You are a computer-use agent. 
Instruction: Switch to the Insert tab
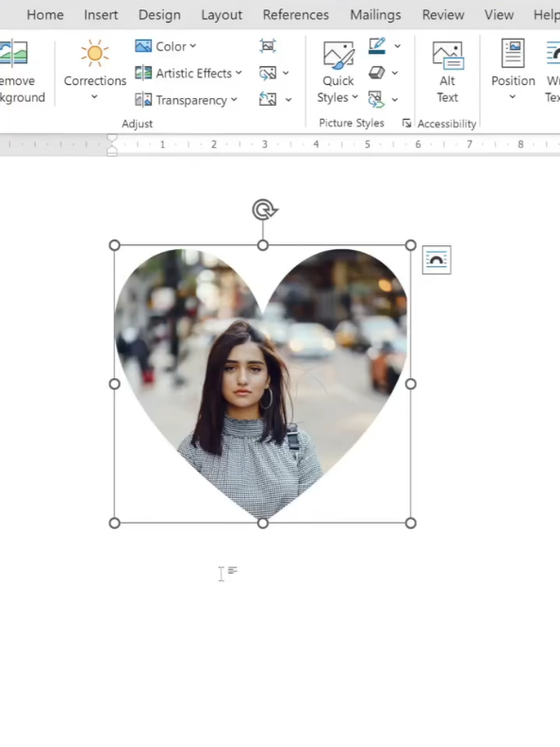(x=101, y=15)
